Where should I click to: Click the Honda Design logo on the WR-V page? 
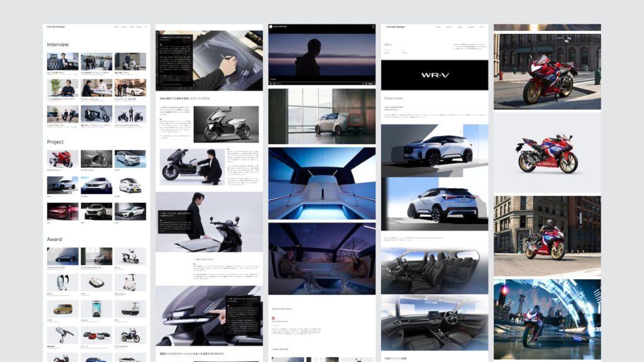pyautogui.click(x=395, y=27)
